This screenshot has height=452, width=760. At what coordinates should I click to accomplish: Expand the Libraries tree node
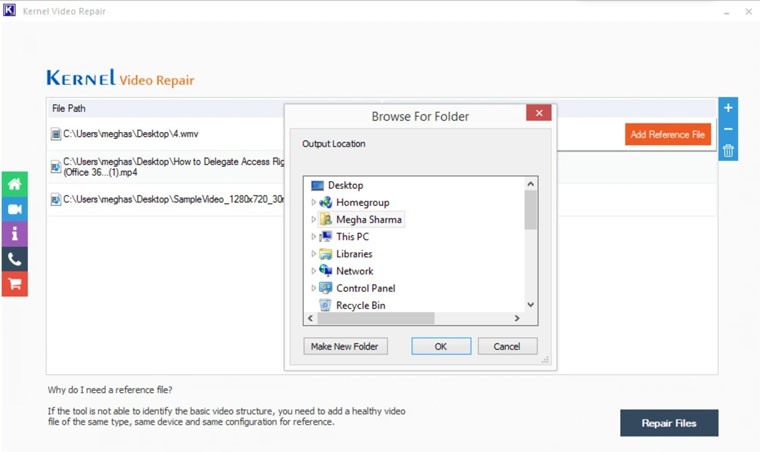coord(314,254)
